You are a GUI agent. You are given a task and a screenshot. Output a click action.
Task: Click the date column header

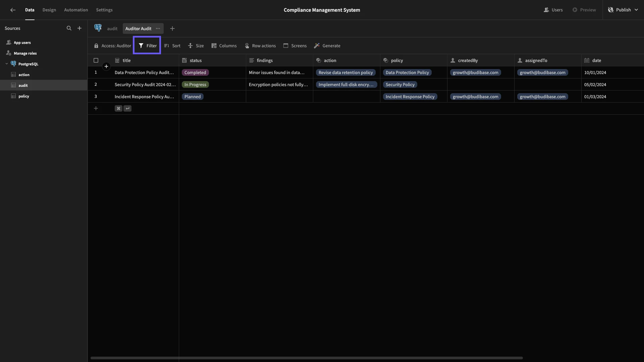(x=613, y=61)
